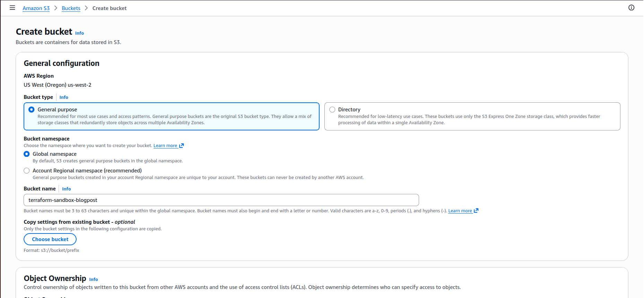This screenshot has width=644, height=298.
Task: Open Info link beside Object Ownership
Action: (x=94, y=280)
